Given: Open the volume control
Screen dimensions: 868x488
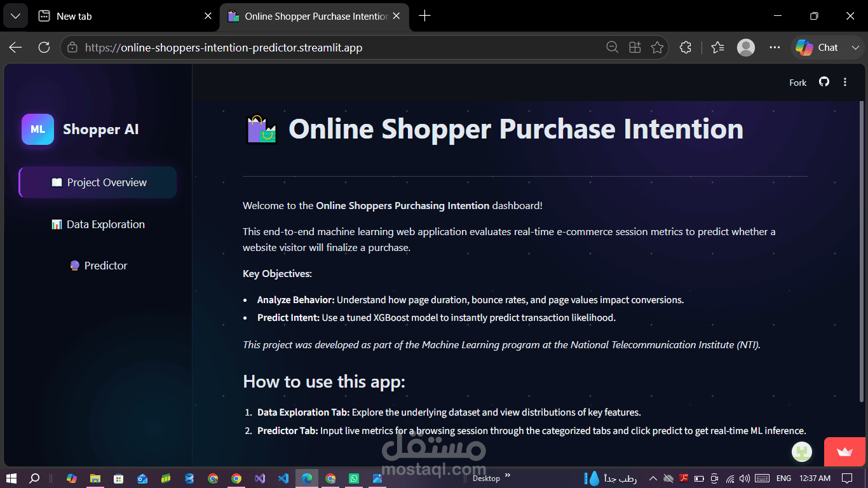Looking at the screenshot, I should pyautogui.click(x=745, y=478).
